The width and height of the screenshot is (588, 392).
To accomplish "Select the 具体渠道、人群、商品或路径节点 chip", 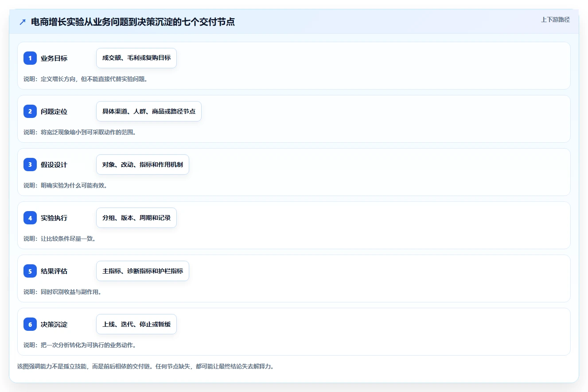I will [149, 111].
